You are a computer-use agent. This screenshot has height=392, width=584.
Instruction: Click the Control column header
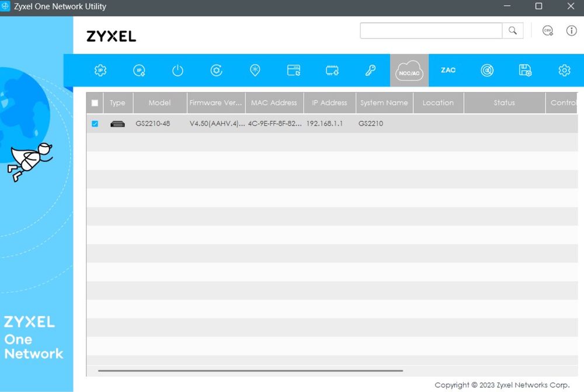[x=562, y=103]
